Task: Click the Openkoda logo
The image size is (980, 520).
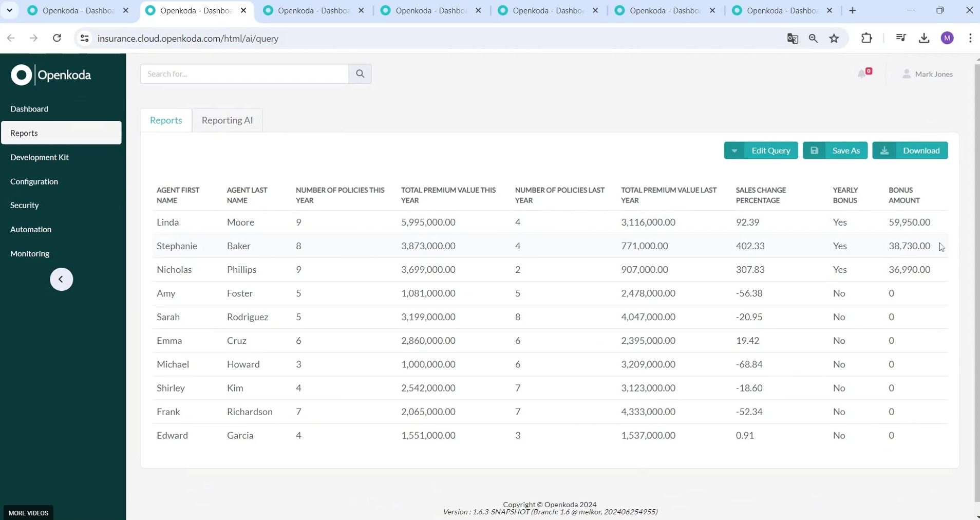Action: coord(51,75)
